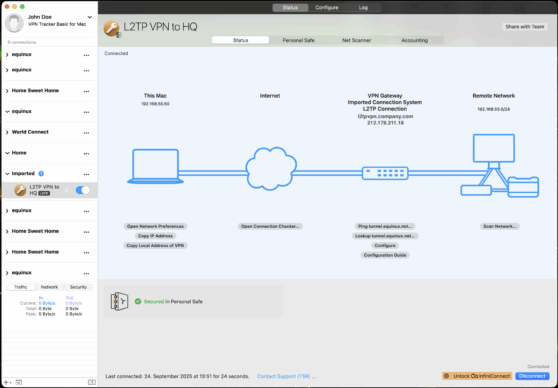
Task: Click the l2tpvpn.company.com hostname text
Action: [x=385, y=116]
